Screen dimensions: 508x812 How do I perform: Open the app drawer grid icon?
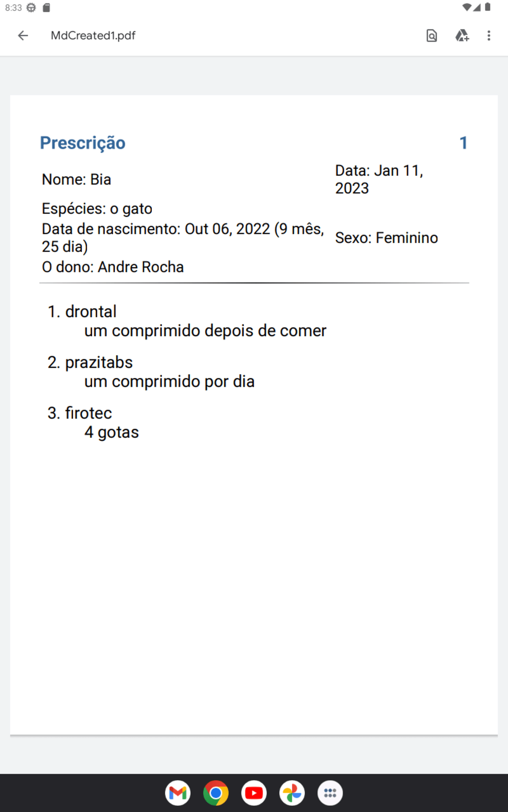(330, 793)
